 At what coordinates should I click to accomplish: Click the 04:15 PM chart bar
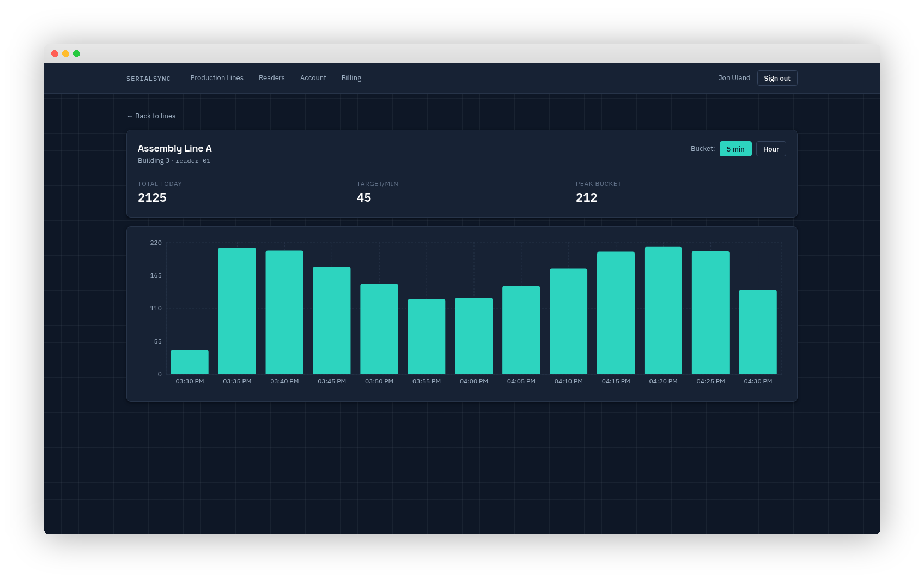(x=616, y=313)
